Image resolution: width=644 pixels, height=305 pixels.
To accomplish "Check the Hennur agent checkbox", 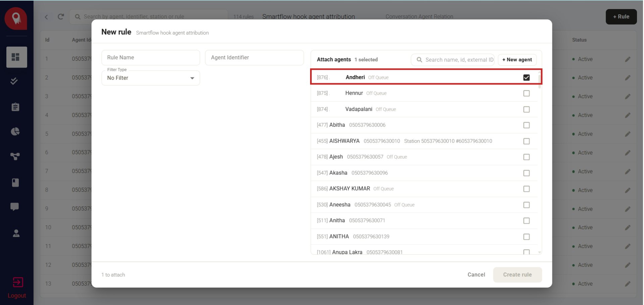I will click(526, 93).
